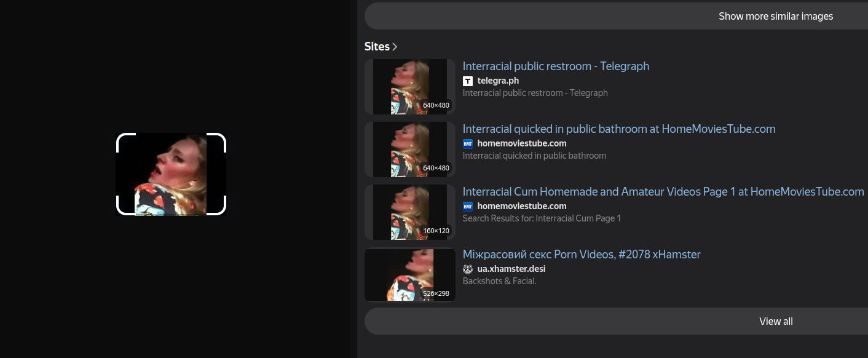Click the ua.xhamster.desi domain name text
The image size is (868, 358).
coord(511,269)
